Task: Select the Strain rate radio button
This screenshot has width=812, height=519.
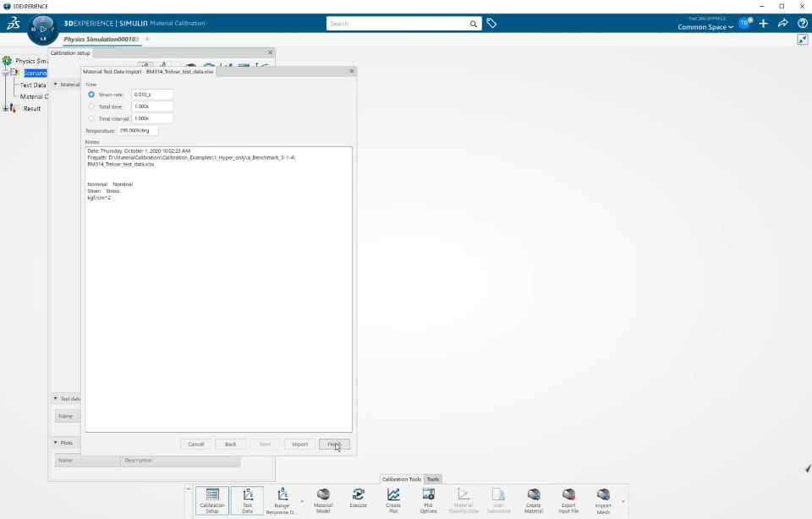Action: click(x=91, y=95)
